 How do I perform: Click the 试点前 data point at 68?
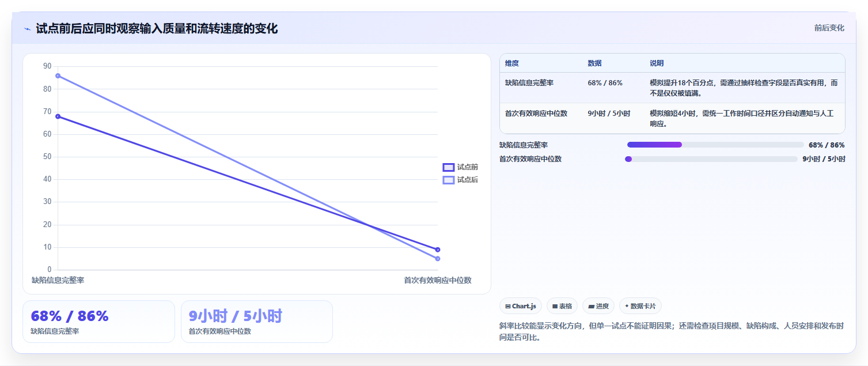58,116
